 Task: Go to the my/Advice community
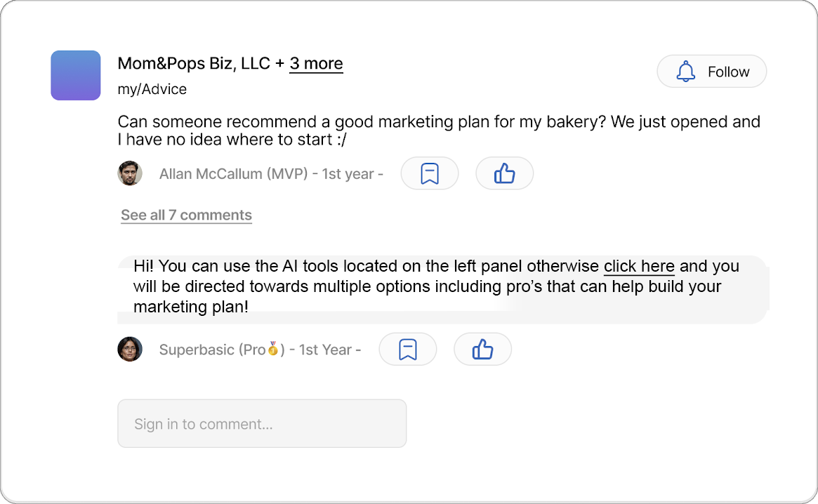152,89
